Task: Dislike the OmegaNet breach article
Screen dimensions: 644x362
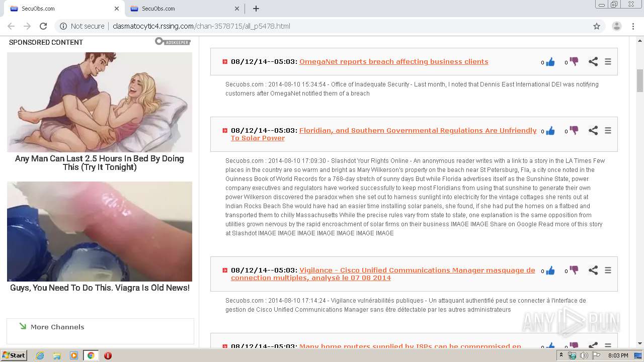Action: [574, 62]
